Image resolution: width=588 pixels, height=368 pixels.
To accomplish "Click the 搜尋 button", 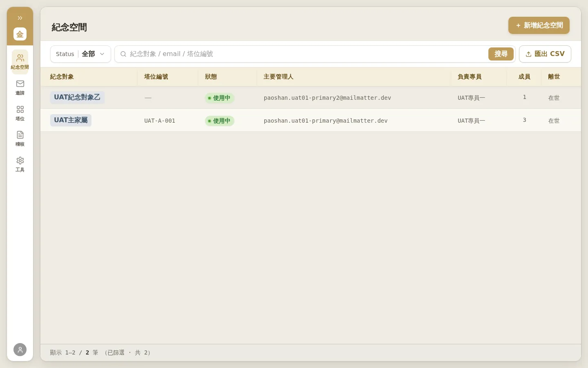I will pos(501,54).
